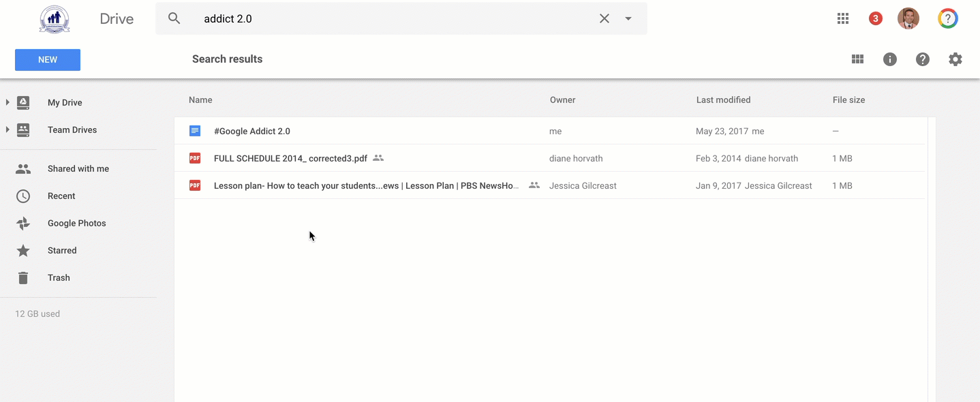Open Google Photos in sidebar
This screenshot has height=402, width=980.
(x=76, y=223)
